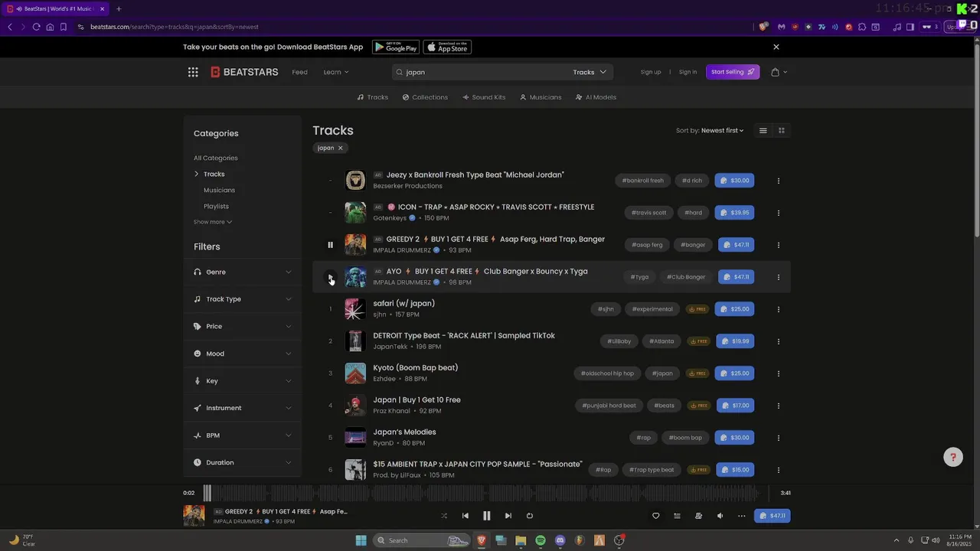Screen dimensions: 980x551
Task: Expand the BPM filter
Action: coord(242,435)
